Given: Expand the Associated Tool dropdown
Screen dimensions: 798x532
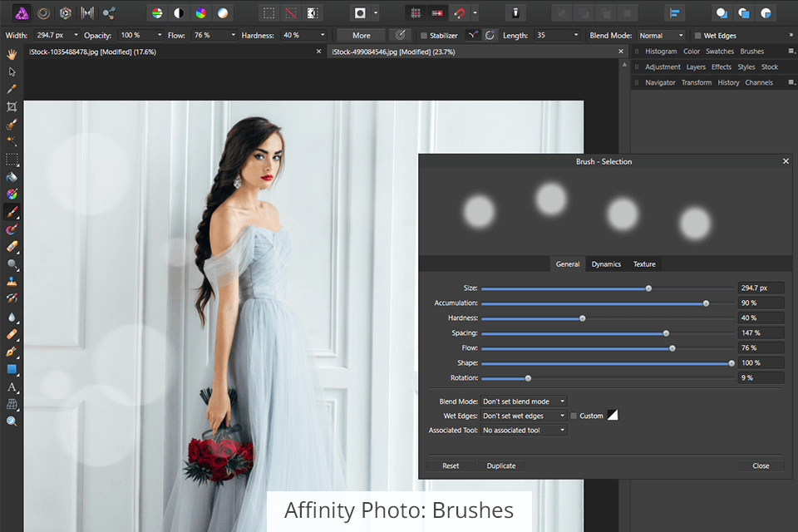Looking at the screenshot, I should pyautogui.click(x=524, y=431).
